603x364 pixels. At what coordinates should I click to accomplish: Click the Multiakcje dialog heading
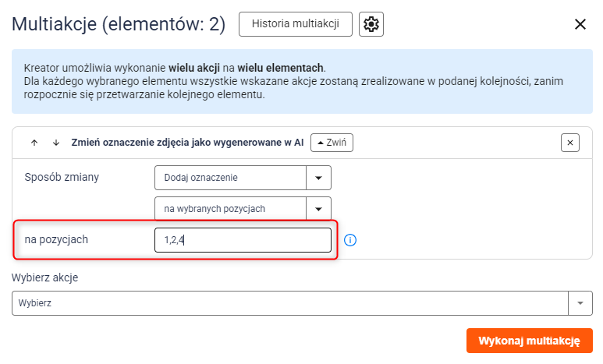(x=119, y=24)
